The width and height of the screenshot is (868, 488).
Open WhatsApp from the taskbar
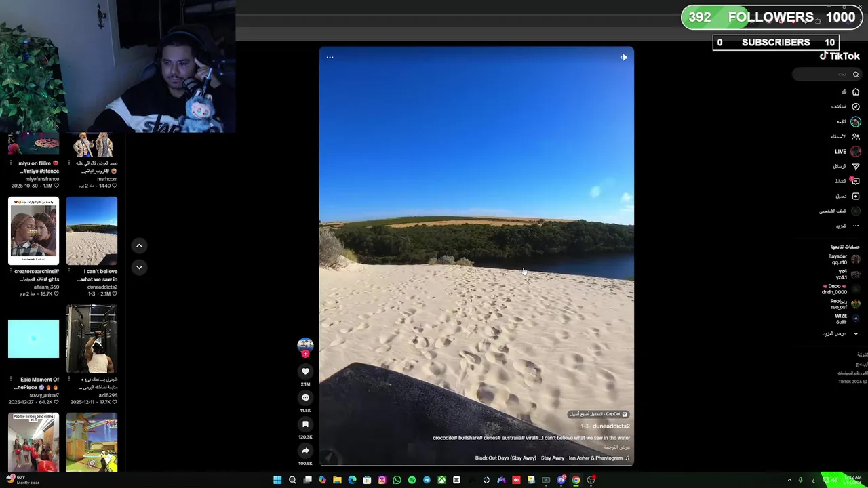coord(397,480)
